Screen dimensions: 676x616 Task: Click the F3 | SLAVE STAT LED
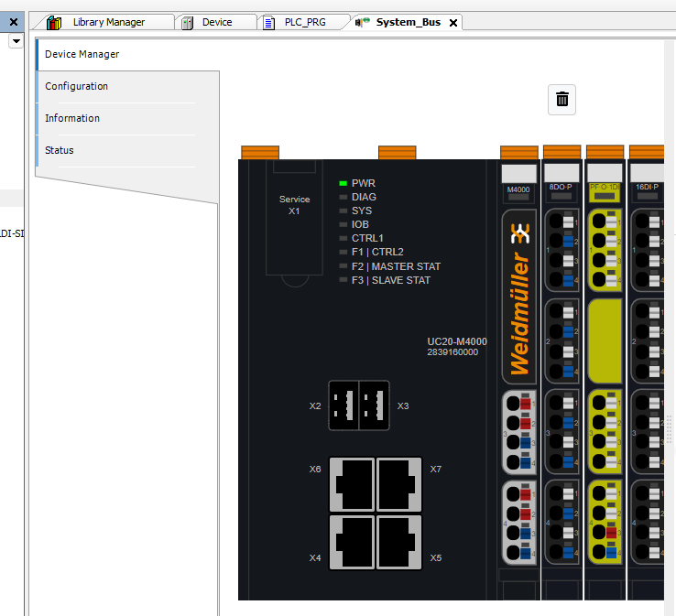[343, 280]
